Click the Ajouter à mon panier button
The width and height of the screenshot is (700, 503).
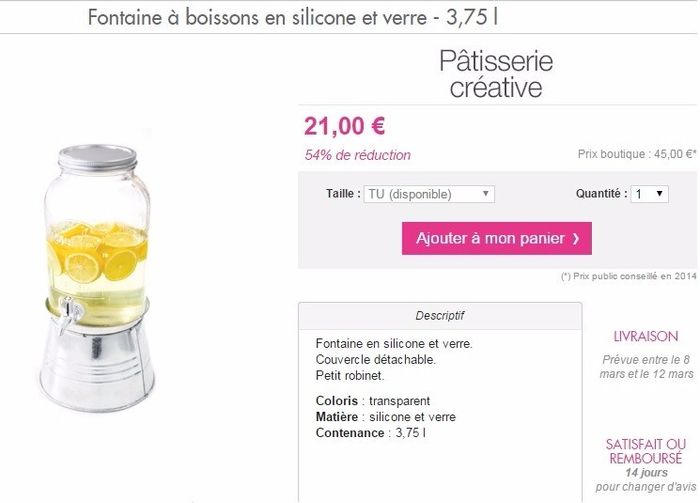point(496,239)
